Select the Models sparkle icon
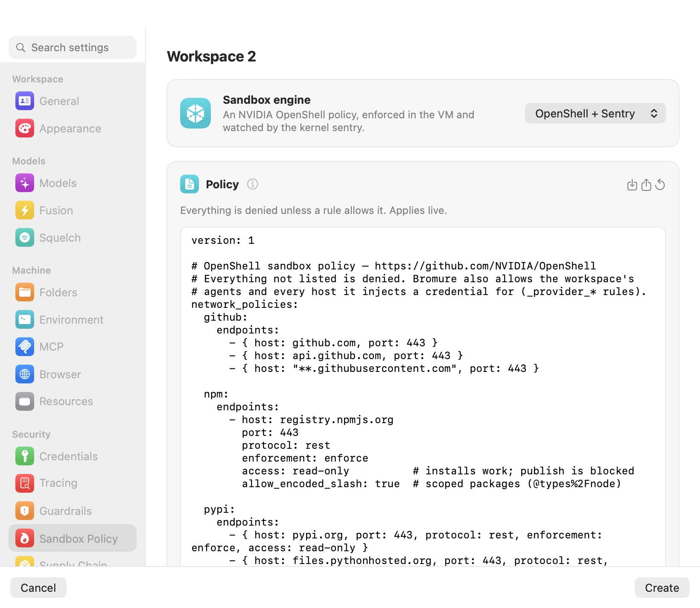The height and width of the screenshot is (608, 700). pos(25,183)
